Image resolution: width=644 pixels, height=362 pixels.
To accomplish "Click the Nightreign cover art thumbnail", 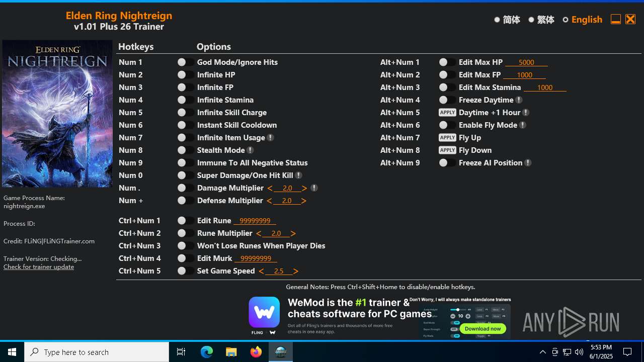I will pos(57,114).
